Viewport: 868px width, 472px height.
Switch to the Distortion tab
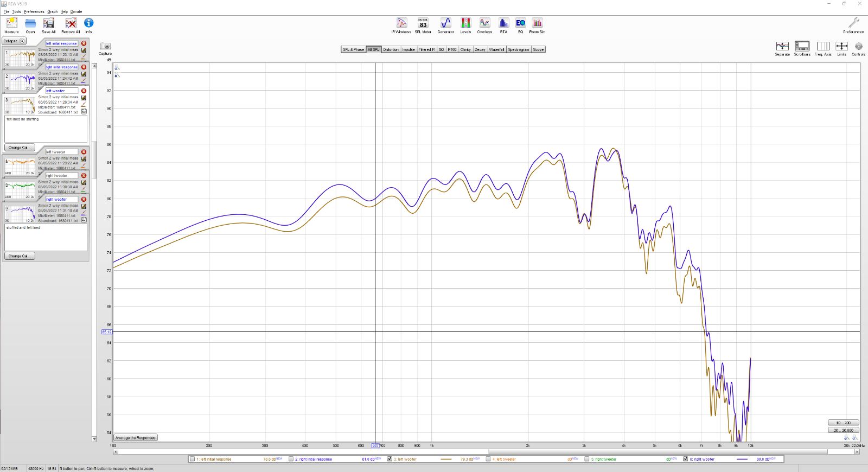click(391, 49)
